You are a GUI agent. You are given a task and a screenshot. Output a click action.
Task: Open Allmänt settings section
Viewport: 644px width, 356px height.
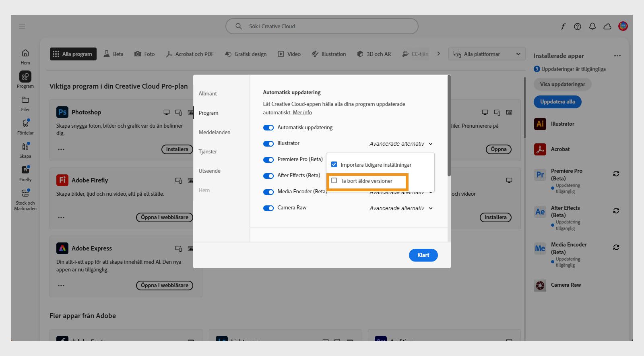point(208,93)
